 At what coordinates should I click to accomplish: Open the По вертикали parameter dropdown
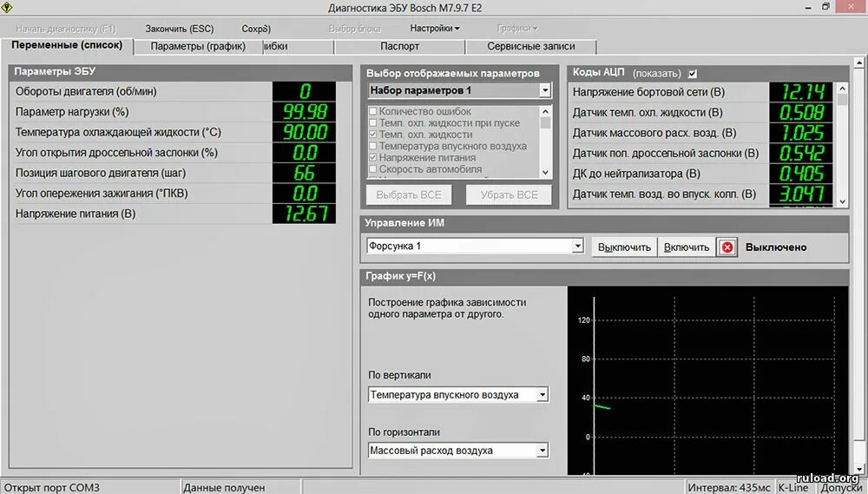point(542,395)
